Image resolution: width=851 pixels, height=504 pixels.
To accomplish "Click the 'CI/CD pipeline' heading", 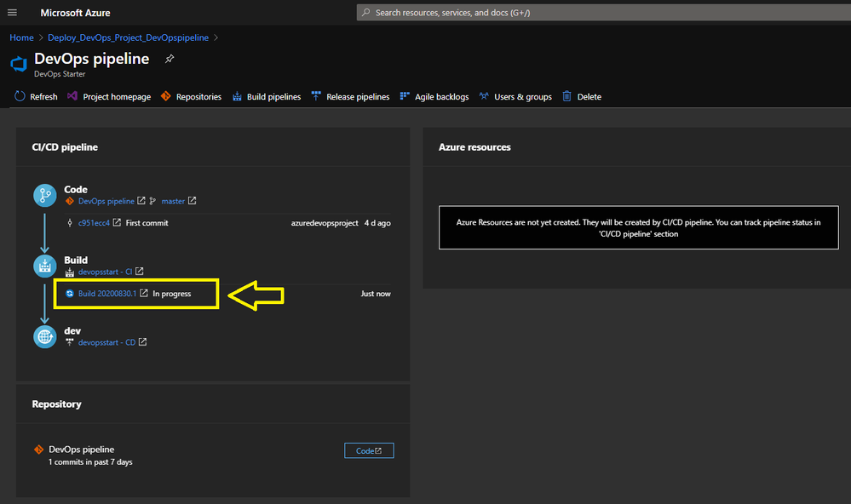I will [65, 147].
